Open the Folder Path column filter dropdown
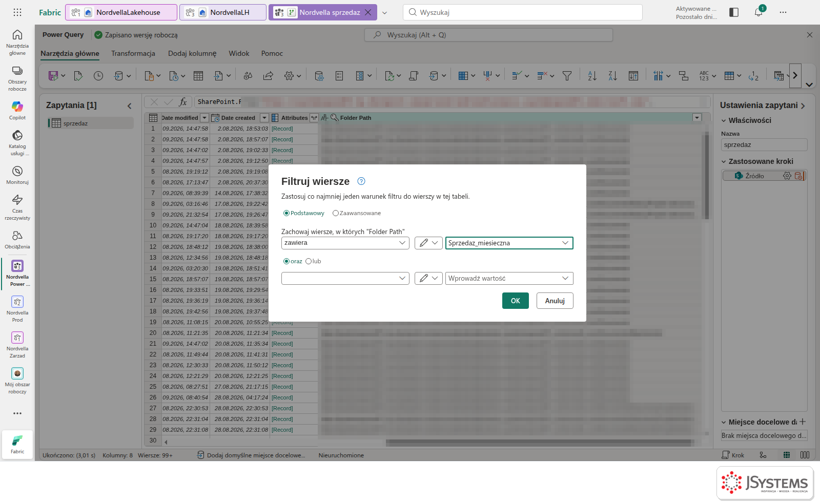 (x=696, y=118)
